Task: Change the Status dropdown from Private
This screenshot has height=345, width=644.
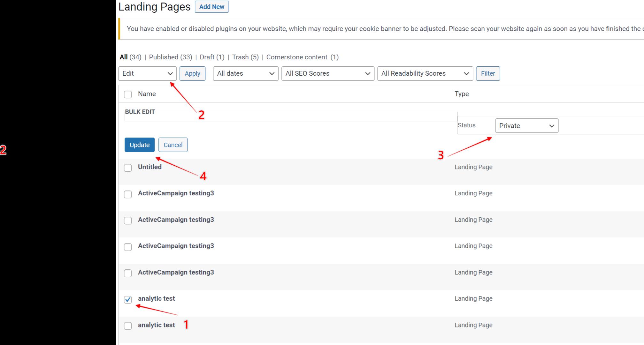Action: (526, 125)
